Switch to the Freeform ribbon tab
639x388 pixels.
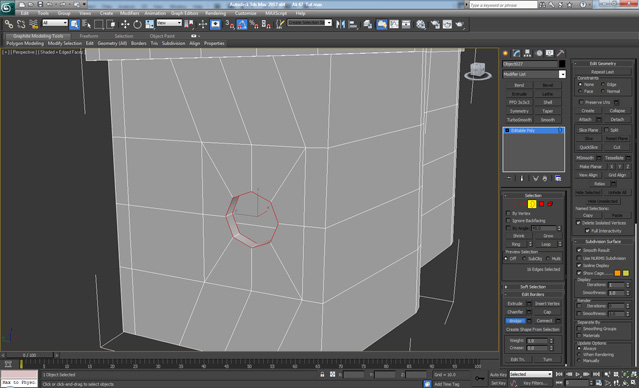[89, 36]
